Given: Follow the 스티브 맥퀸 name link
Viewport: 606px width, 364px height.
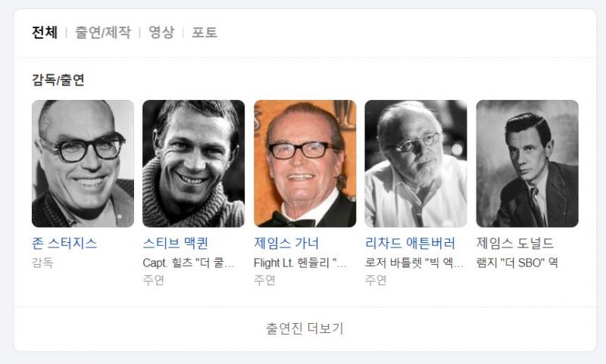Looking at the screenshot, I should [176, 243].
